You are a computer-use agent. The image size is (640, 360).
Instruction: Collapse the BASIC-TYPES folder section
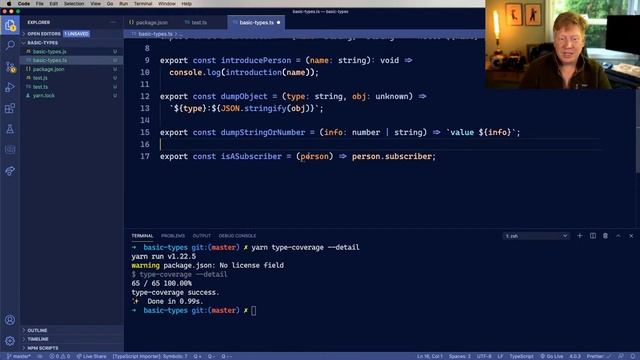click(42, 43)
